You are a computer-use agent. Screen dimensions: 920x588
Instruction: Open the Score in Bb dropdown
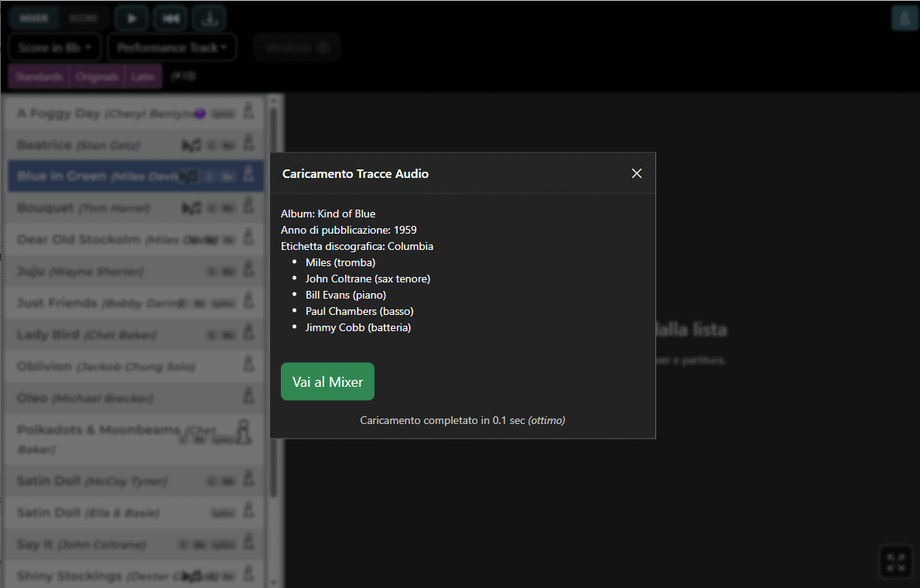55,47
